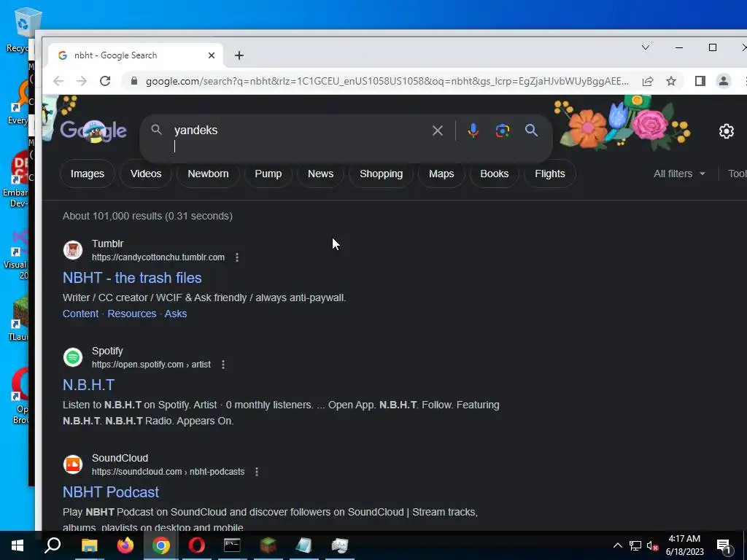747x560 pixels.
Task: Open the Command Prompt taskbar icon
Action: (232, 545)
